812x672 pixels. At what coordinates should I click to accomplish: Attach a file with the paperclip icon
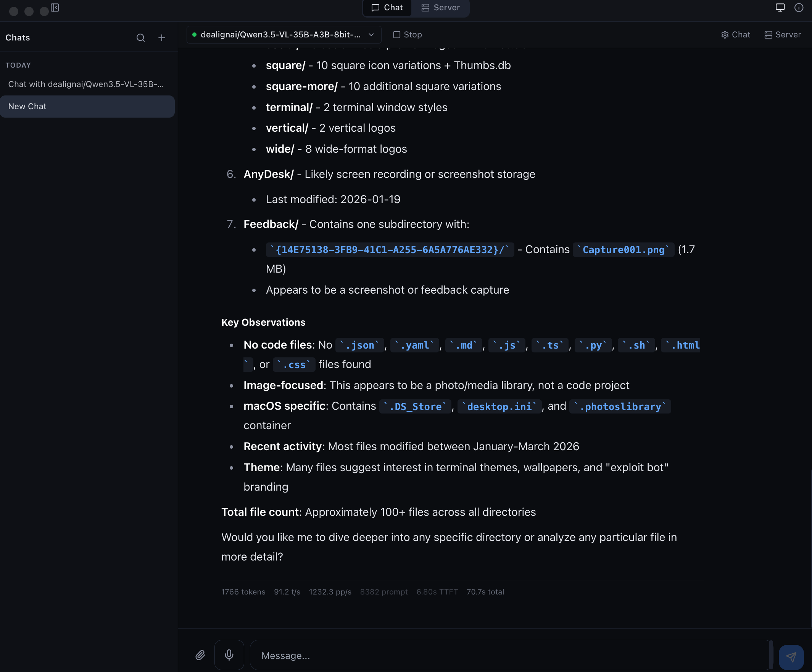tap(200, 655)
